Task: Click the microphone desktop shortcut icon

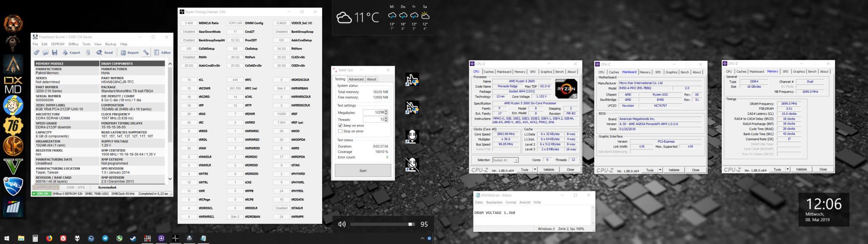Action: tap(412, 136)
